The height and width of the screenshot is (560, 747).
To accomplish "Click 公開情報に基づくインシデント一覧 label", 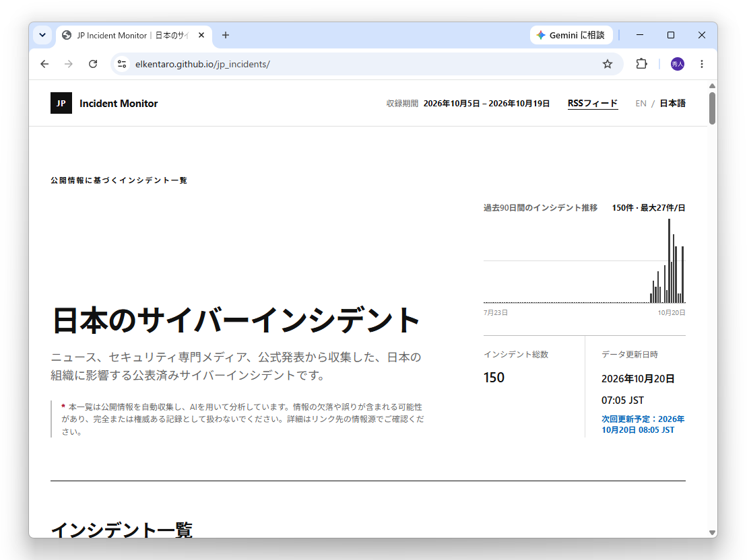I will (119, 180).
